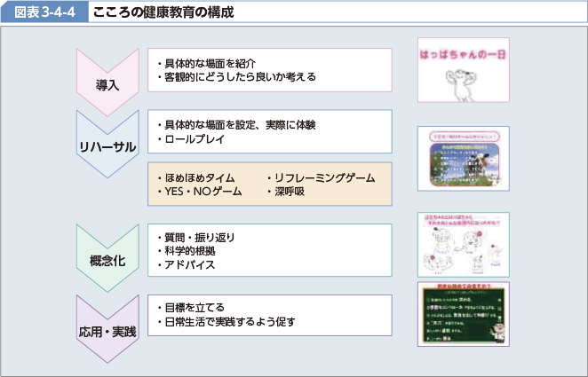
Task: Click the green 概念化 chevron arrow
Action: pos(107,258)
